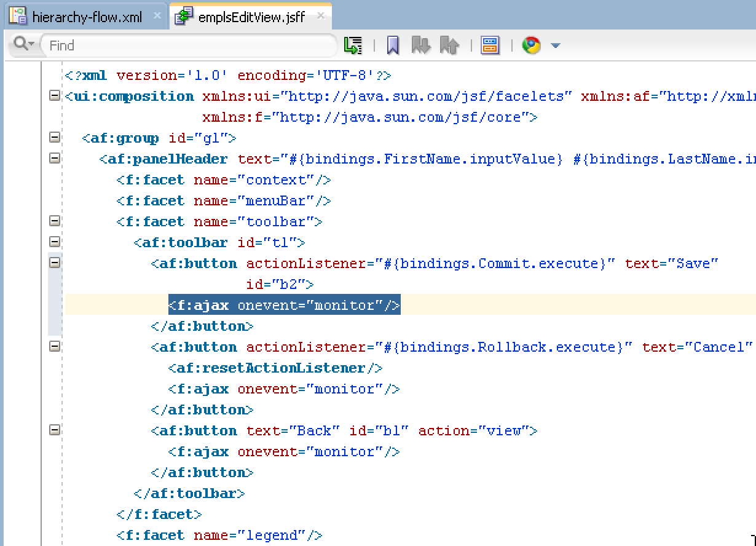756x546 pixels.
Task: Collapse the af:toolbar t1 element
Action: 55,242
